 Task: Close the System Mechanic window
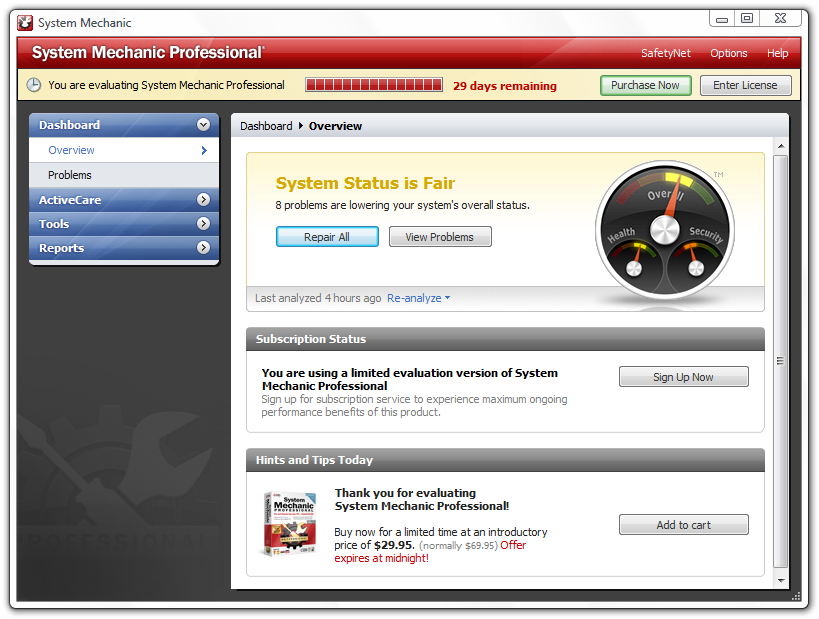(780, 18)
